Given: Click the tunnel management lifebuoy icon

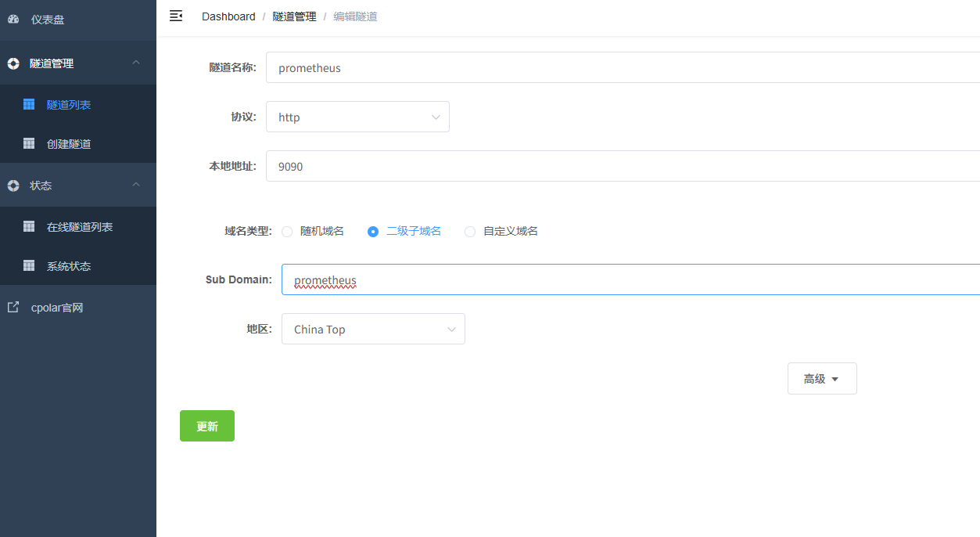Looking at the screenshot, I should [x=13, y=63].
